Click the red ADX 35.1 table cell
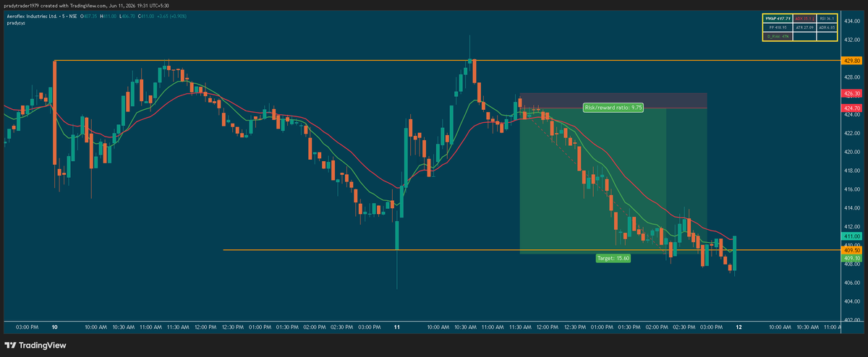The image size is (868, 357). 804,19
